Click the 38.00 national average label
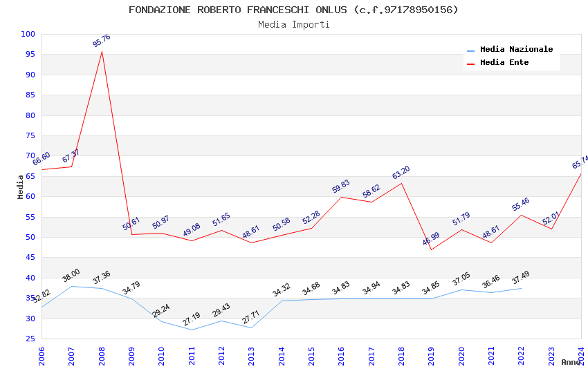This screenshot has height=380, width=588. tap(71, 276)
